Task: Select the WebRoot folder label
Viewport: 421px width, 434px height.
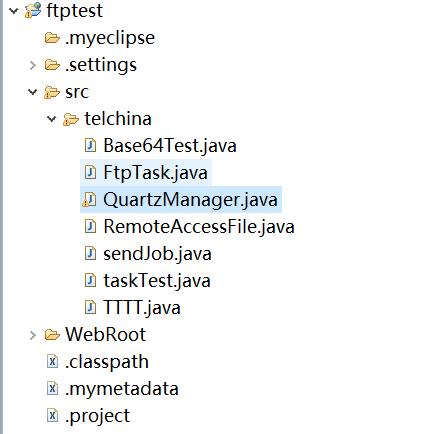Action: [x=106, y=335]
